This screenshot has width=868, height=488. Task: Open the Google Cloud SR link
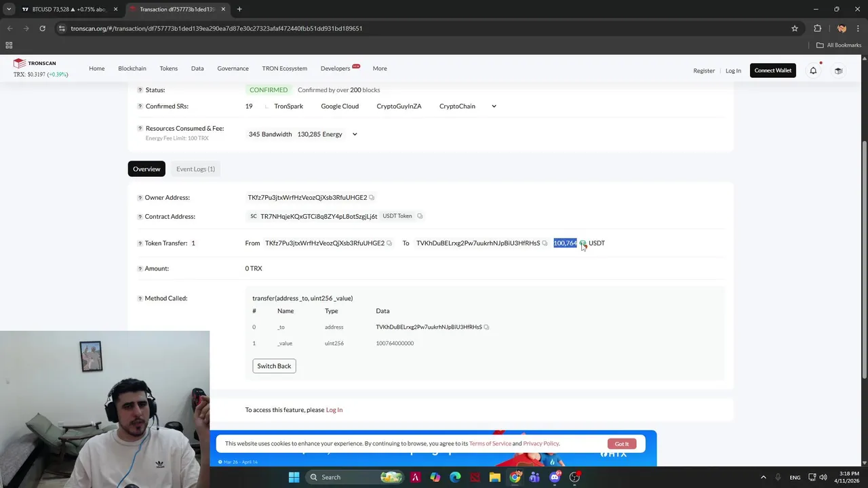(340, 106)
